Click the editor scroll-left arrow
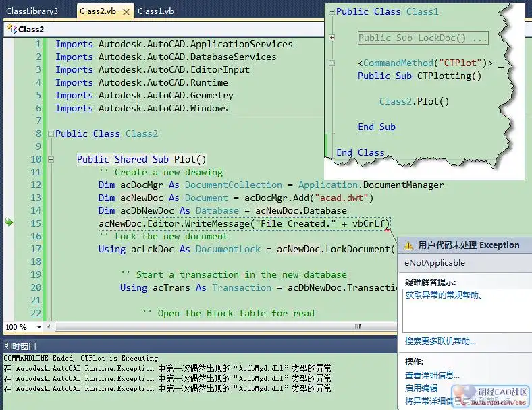Image resolution: width=532 pixels, height=410 pixels. [x=49, y=326]
